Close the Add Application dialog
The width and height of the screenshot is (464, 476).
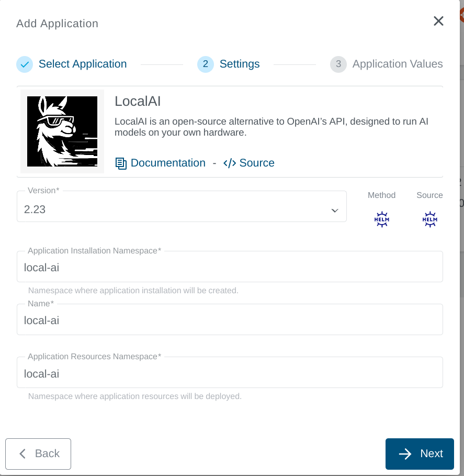click(438, 21)
